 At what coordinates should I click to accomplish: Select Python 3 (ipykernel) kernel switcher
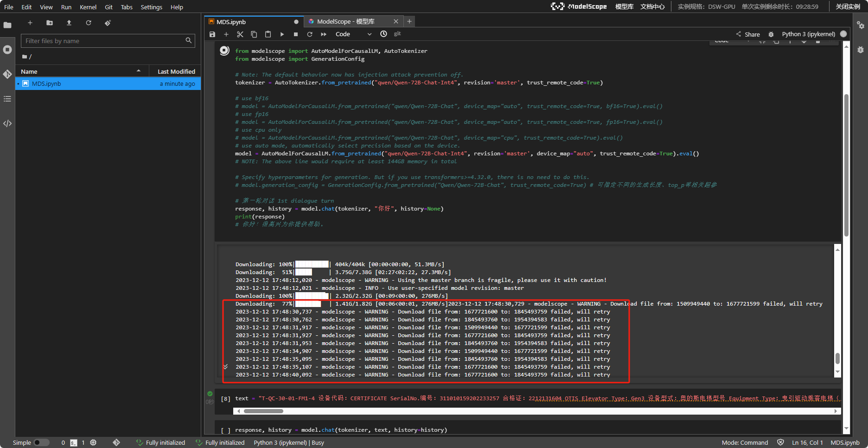point(808,34)
